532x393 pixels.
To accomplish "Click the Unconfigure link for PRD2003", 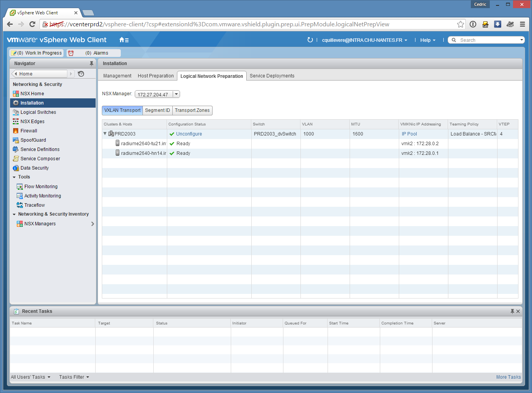I will click(189, 134).
